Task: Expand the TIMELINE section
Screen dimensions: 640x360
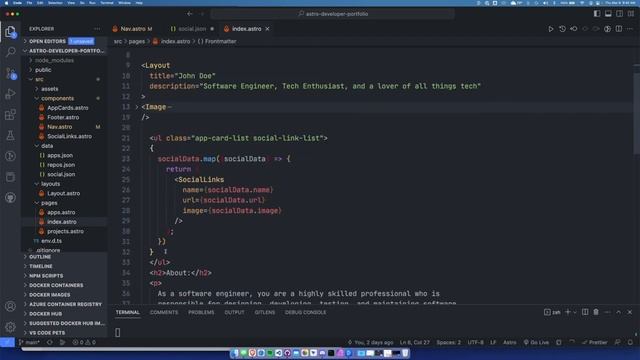Action: point(40,266)
